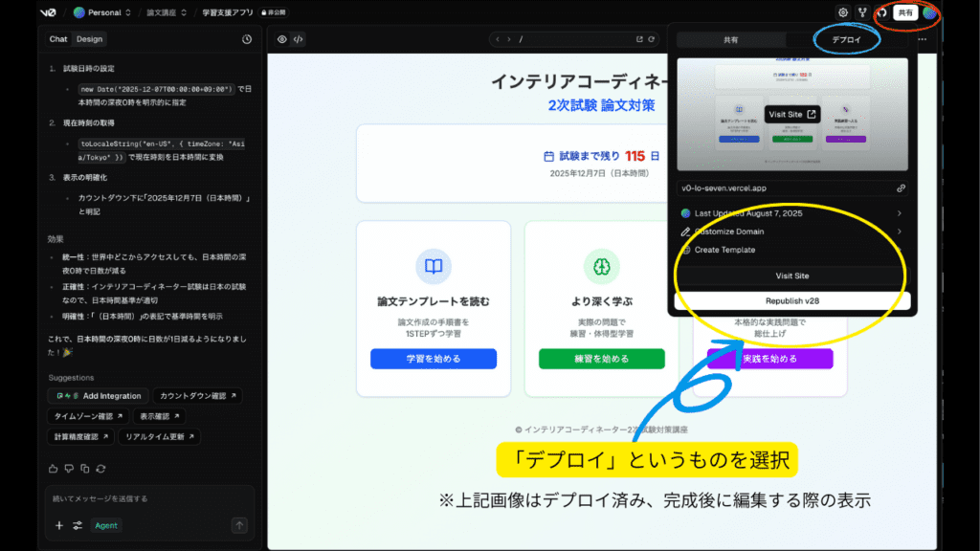This screenshot has width=980, height=551.
Task: Click the GitHub icon in header
Action: [881, 12]
